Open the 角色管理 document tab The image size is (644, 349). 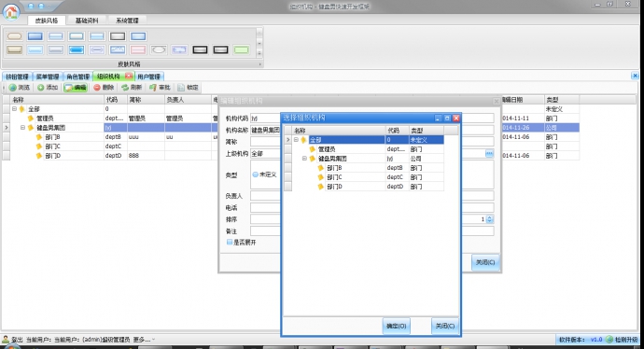point(77,77)
